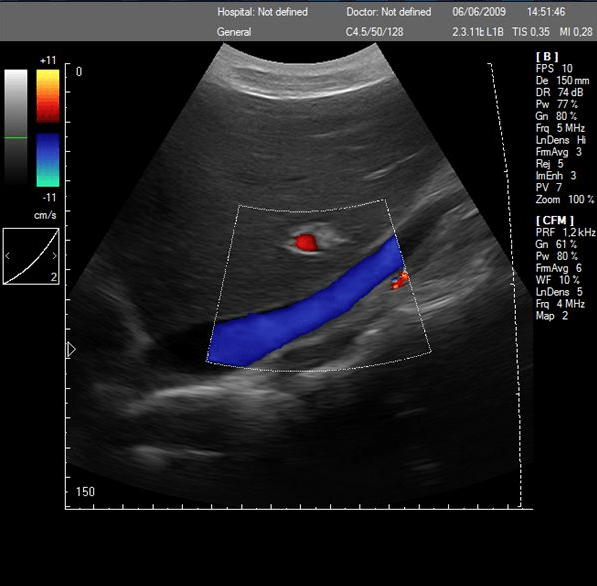Click the red-yellow positive velocity color bar
Image resolution: width=597 pixels, height=586 pixels.
48,96
